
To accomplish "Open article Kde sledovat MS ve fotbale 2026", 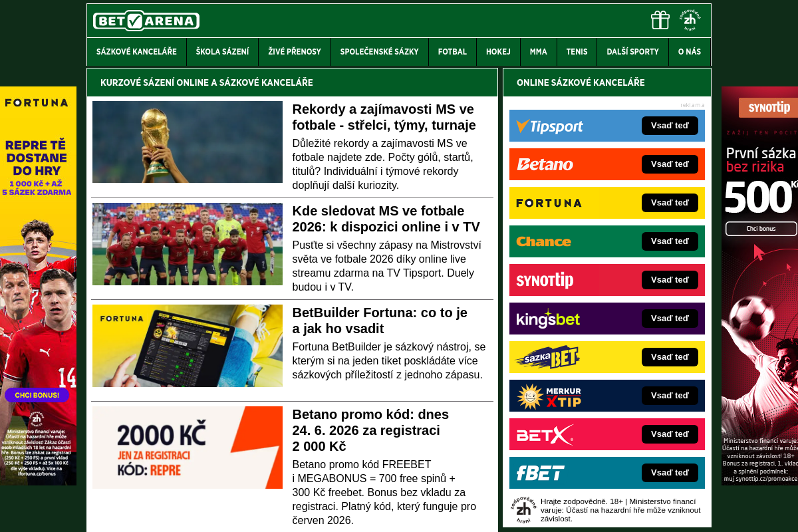I will [386, 219].
